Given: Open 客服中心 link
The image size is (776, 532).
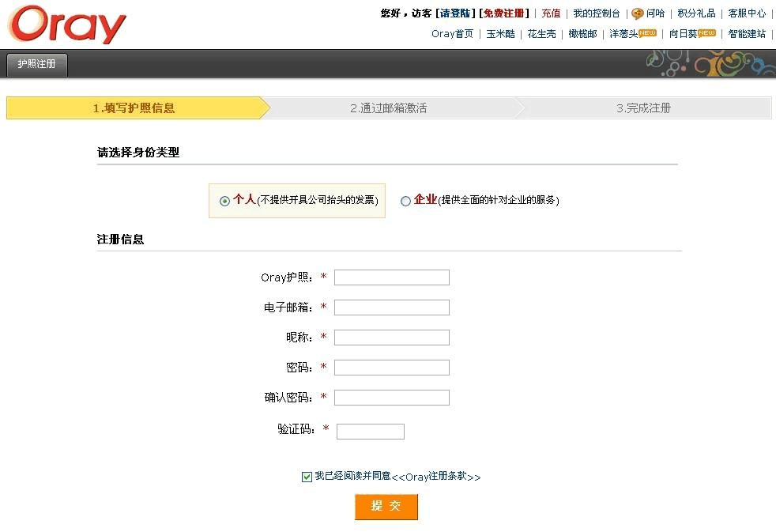Looking at the screenshot, I should (x=746, y=13).
